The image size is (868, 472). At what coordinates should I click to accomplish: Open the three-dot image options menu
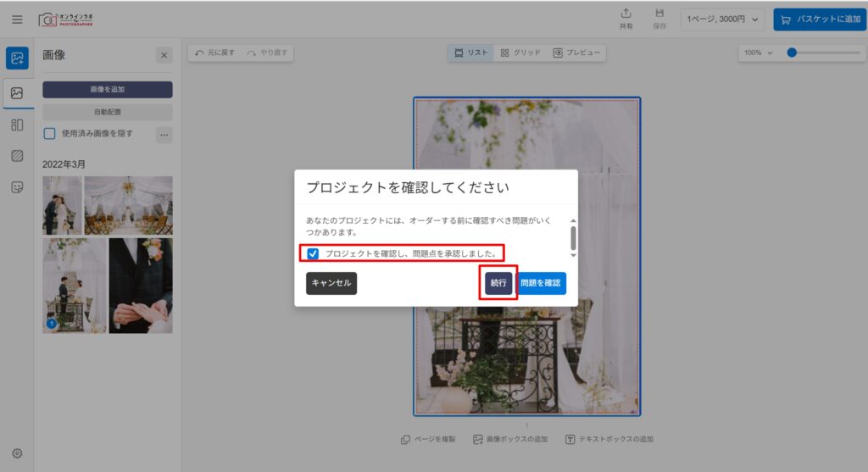pos(164,134)
